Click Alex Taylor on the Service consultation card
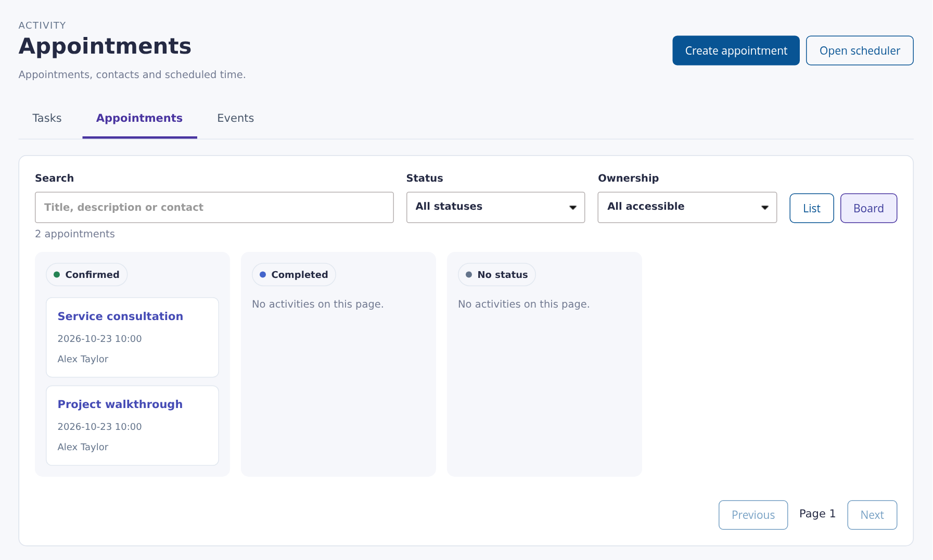The width and height of the screenshot is (933, 560). point(83,359)
